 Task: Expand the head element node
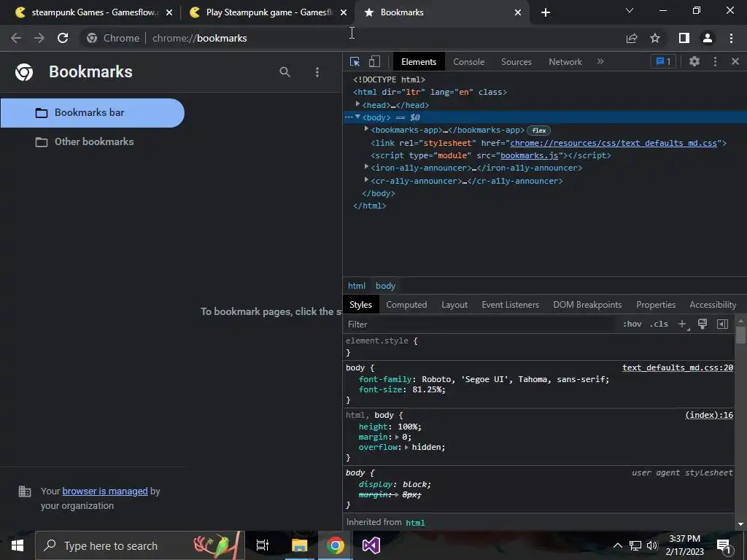point(357,104)
